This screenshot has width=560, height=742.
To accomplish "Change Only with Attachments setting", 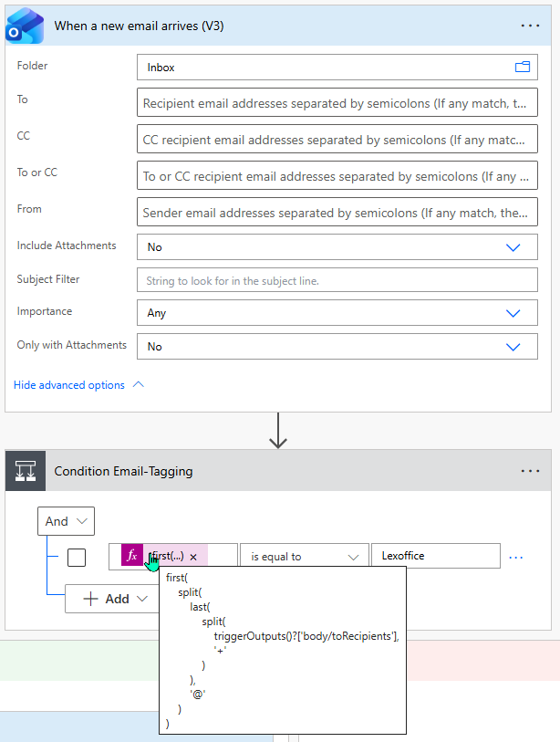I will tap(513, 348).
